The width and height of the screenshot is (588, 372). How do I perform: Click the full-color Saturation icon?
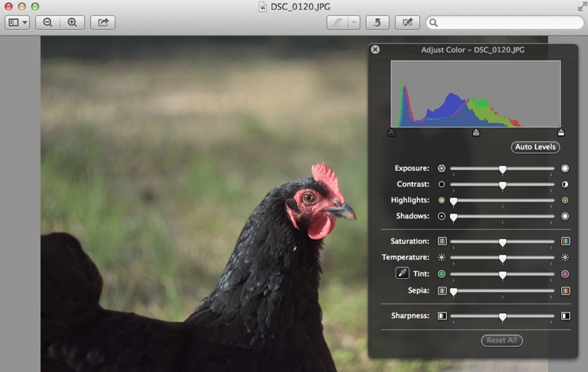pos(565,241)
